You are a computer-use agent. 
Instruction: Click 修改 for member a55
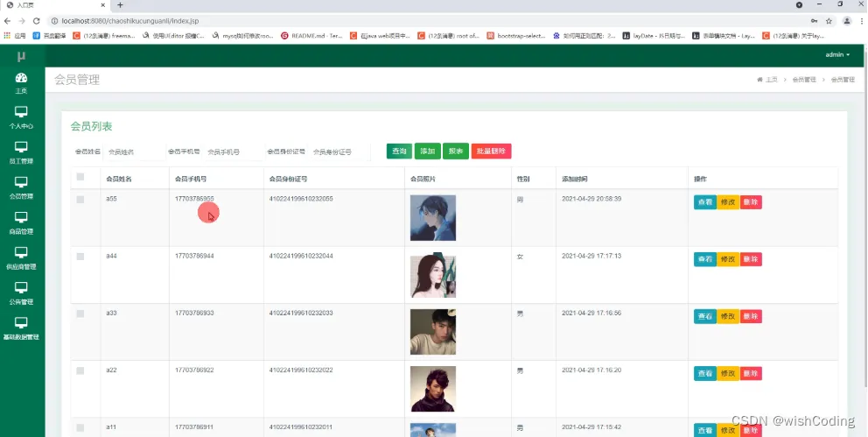(x=728, y=202)
